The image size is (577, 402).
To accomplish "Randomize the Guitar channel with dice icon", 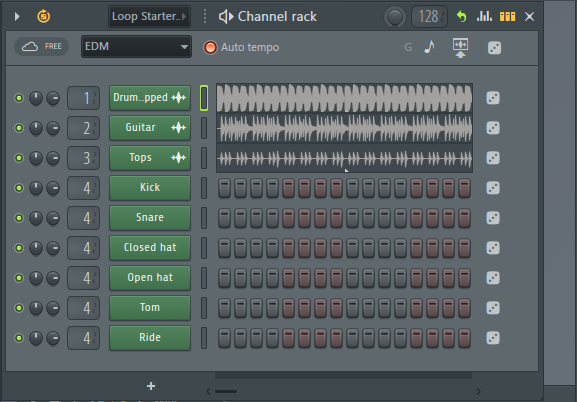I will pyautogui.click(x=493, y=128).
